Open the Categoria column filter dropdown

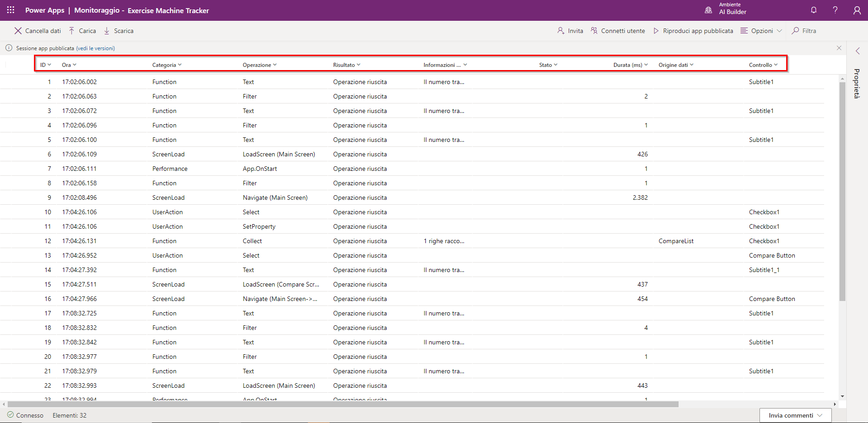pos(167,65)
